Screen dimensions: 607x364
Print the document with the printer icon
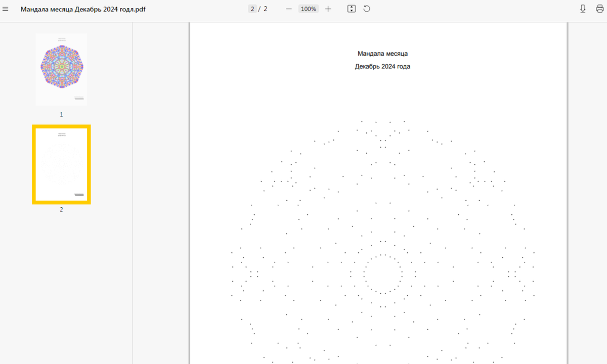[600, 9]
